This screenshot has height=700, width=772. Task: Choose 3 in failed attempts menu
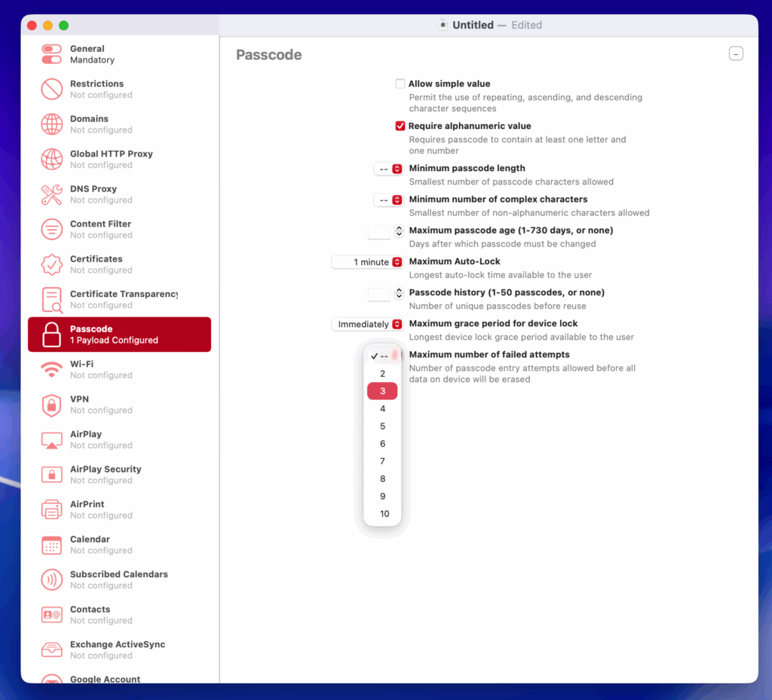(382, 391)
